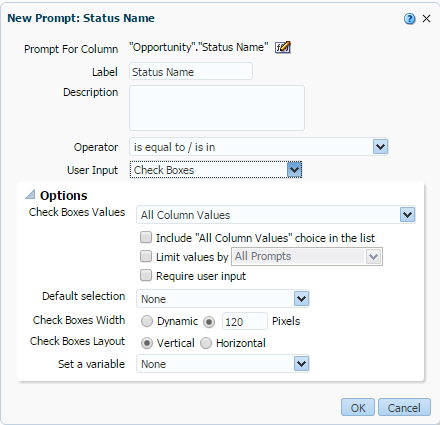440x425 pixels.
Task: Select the Dynamic width radio button
Action: tap(147, 321)
